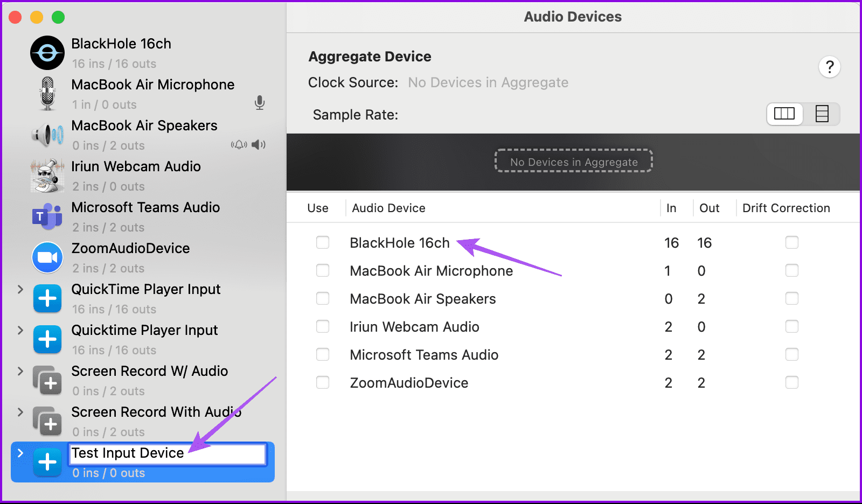This screenshot has width=862, height=504.
Task: Switch to the column view layout
Action: (784, 114)
